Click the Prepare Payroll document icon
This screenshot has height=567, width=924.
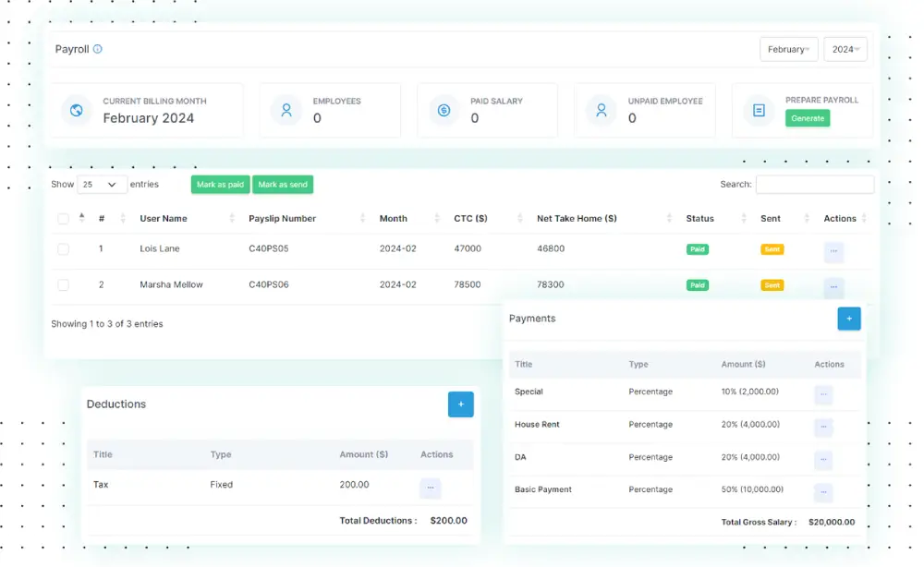pyautogui.click(x=759, y=111)
